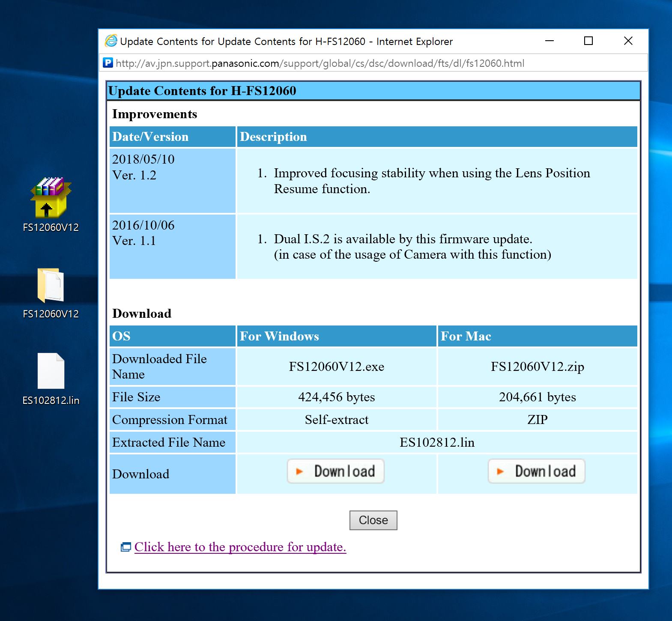Close the Internet Explorer window
672x621 pixels.
coord(628,41)
